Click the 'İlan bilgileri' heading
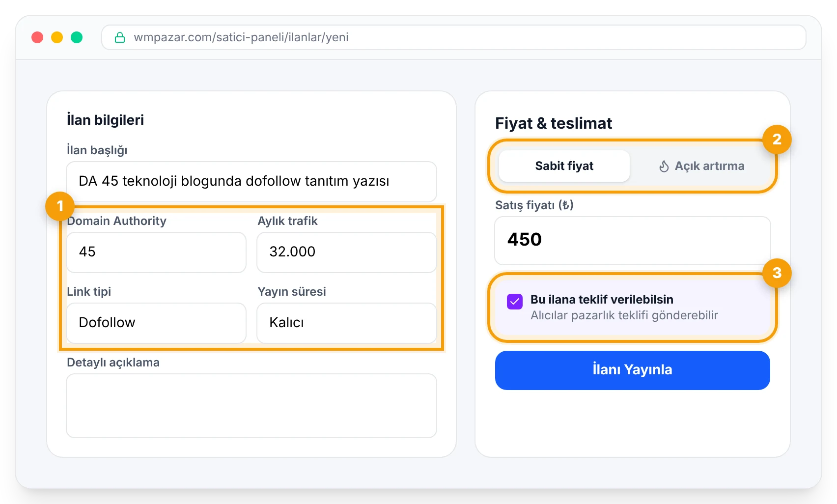The height and width of the screenshot is (504, 837). click(x=105, y=120)
